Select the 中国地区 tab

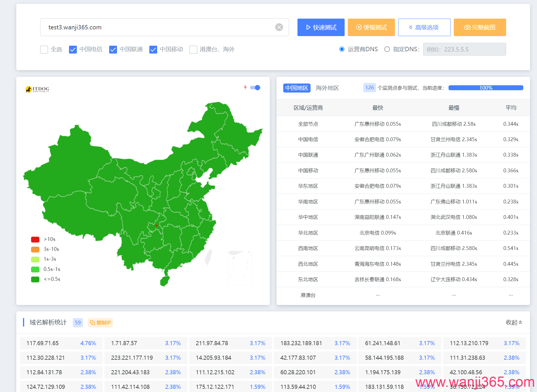(x=297, y=88)
